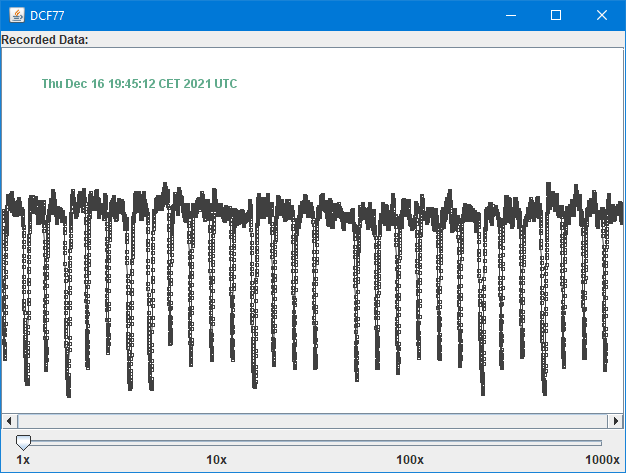Image resolution: width=626 pixels, height=473 pixels.
Task: Click the left arrow of horizontal scrollbar
Action: [x=9, y=420]
